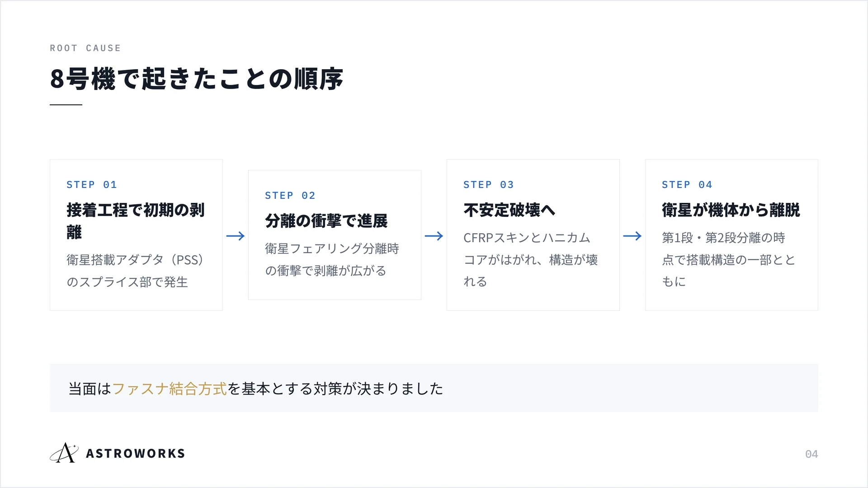This screenshot has width=868, height=488.
Task: Click the page number 04
Action: [x=811, y=454]
